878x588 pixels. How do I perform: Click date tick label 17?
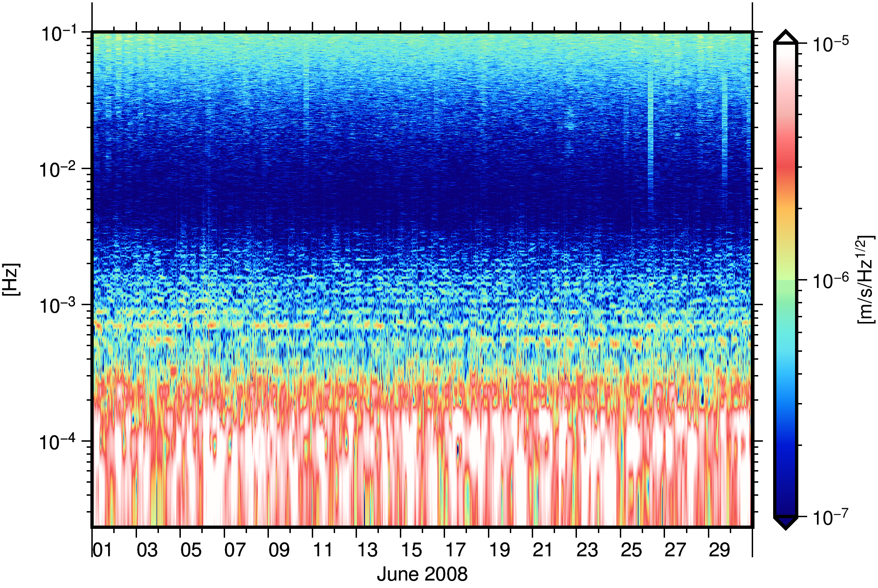click(455, 550)
